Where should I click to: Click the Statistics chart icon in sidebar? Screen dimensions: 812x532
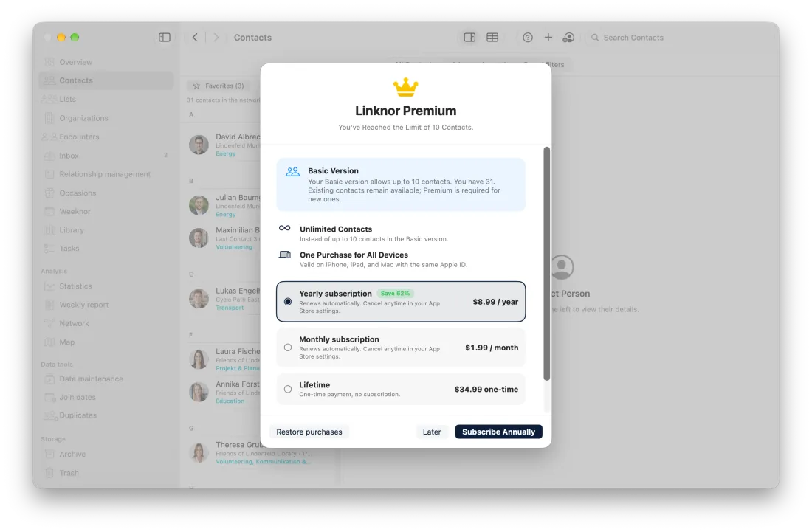pos(49,286)
